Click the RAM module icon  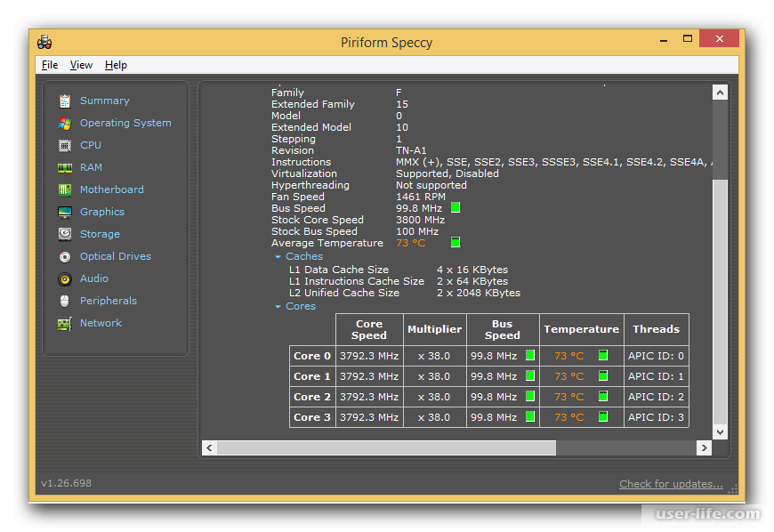(x=65, y=168)
